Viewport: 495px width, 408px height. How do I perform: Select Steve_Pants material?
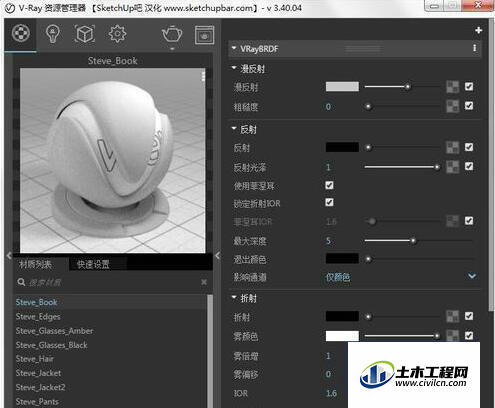(37, 401)
